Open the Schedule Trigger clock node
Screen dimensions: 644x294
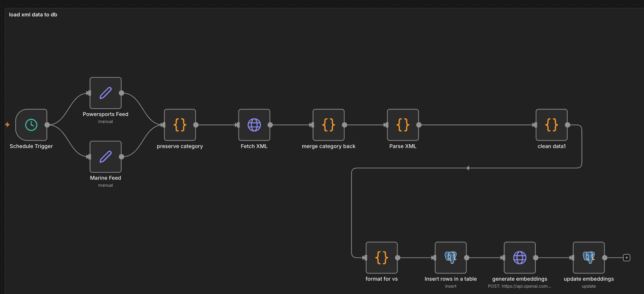click(31, 125)
